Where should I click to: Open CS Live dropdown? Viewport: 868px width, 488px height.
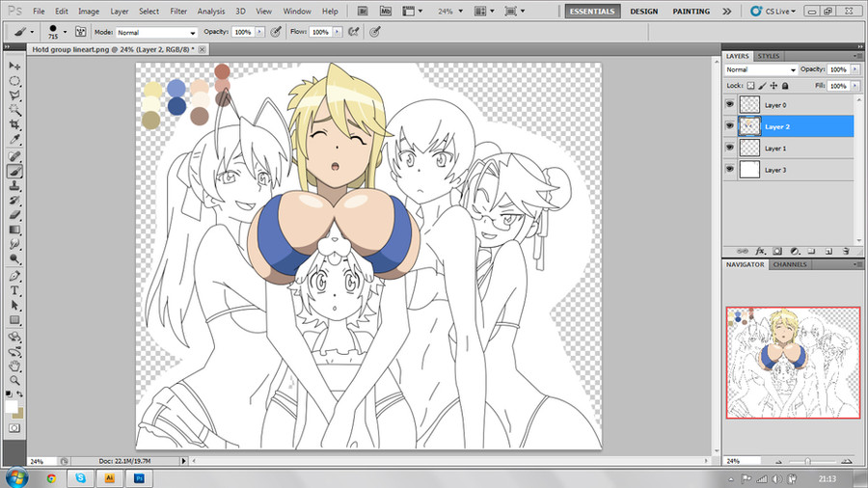(x=773, y=11)
